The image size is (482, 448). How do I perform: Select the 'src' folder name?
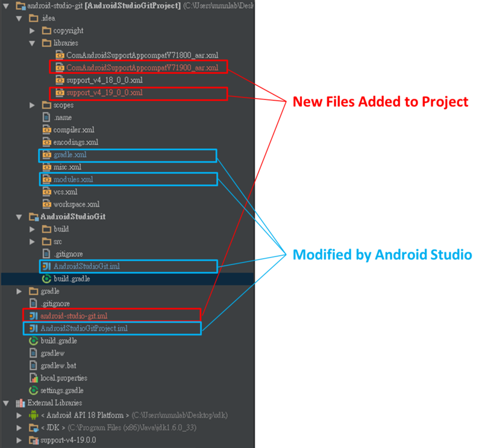coord(57,242)
